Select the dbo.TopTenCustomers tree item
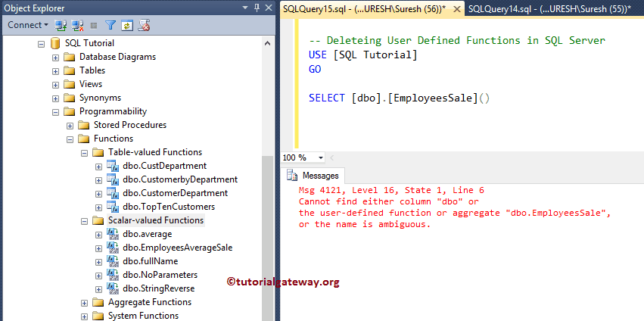This screenshot has height=321, width=644. click(x=169, y=207)
